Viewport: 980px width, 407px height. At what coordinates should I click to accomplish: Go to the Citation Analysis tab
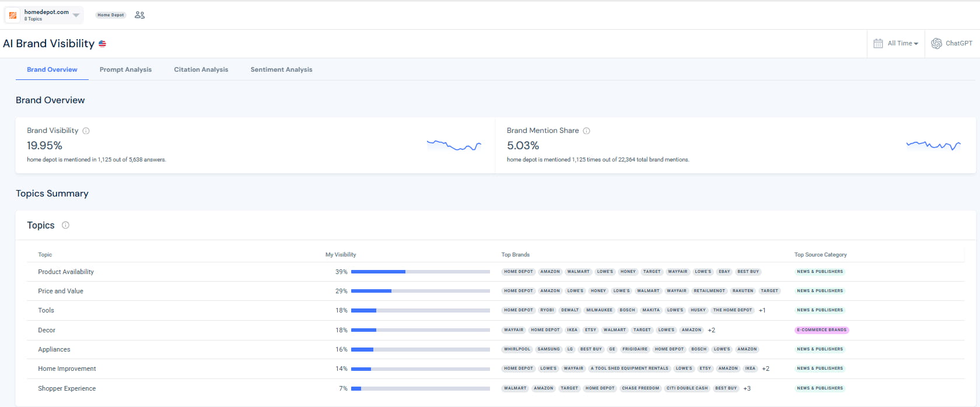pos(201,69)
